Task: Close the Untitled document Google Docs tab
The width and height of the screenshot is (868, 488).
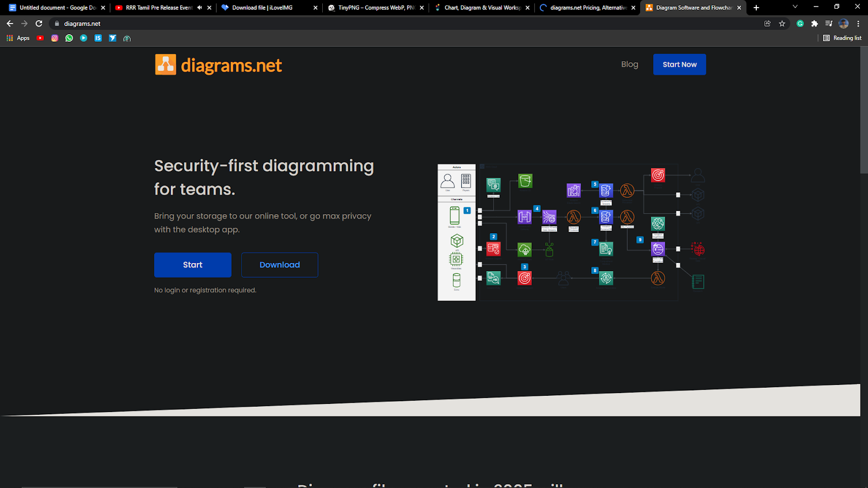Action: tap(103, 8)
